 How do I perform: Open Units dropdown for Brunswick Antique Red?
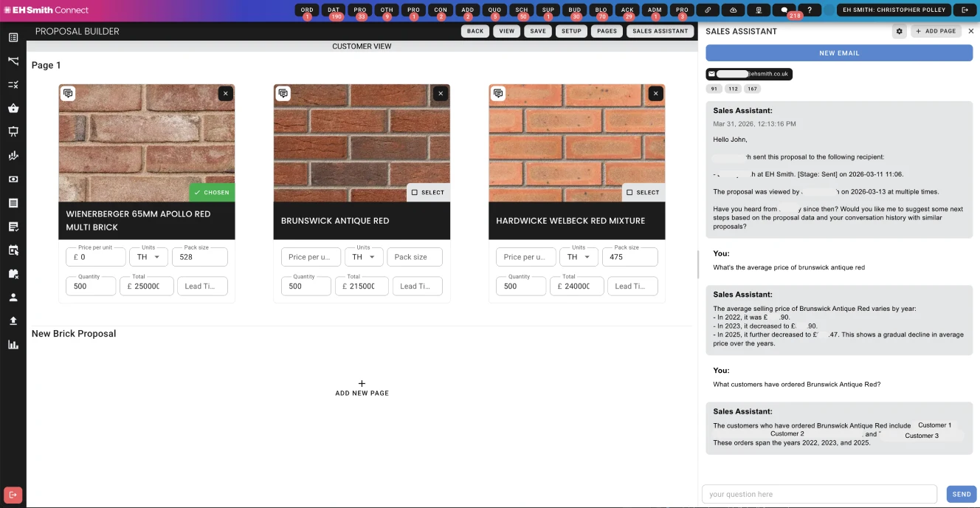point(364,257)
